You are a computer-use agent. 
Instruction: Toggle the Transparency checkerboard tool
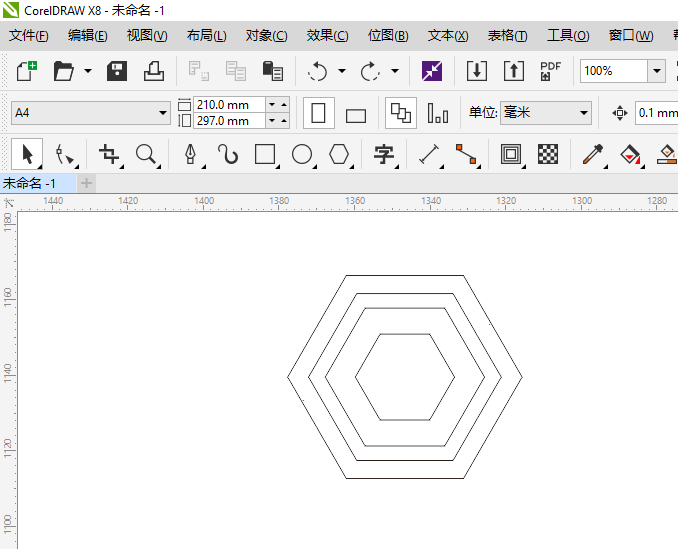click(x=548, y=154)
